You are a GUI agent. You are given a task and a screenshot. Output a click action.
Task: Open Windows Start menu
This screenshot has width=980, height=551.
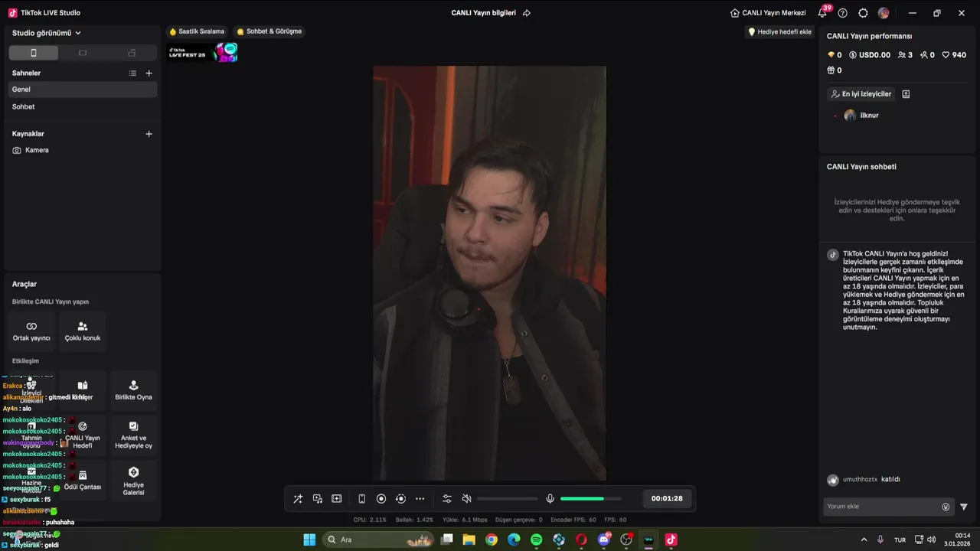tap(309, 540)
